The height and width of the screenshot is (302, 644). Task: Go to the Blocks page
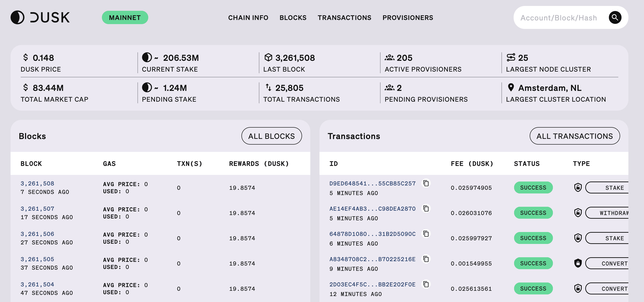(293, 18)
